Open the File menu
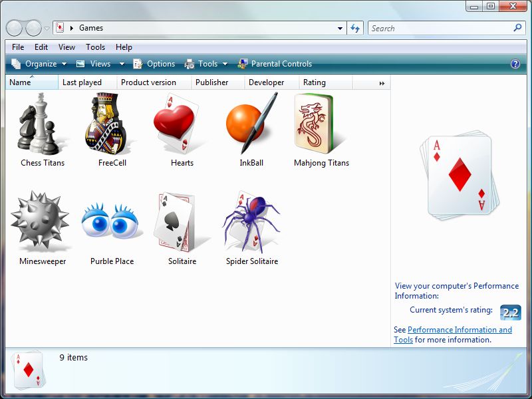Image resolution: width=532 pixels, height=399 pixels. click(x=17, y=47)
